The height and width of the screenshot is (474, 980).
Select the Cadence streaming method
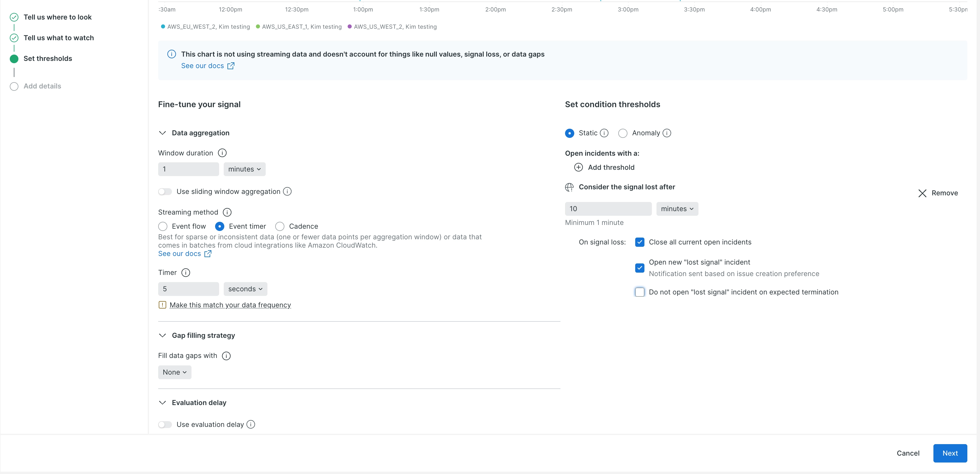pos(280,226)
